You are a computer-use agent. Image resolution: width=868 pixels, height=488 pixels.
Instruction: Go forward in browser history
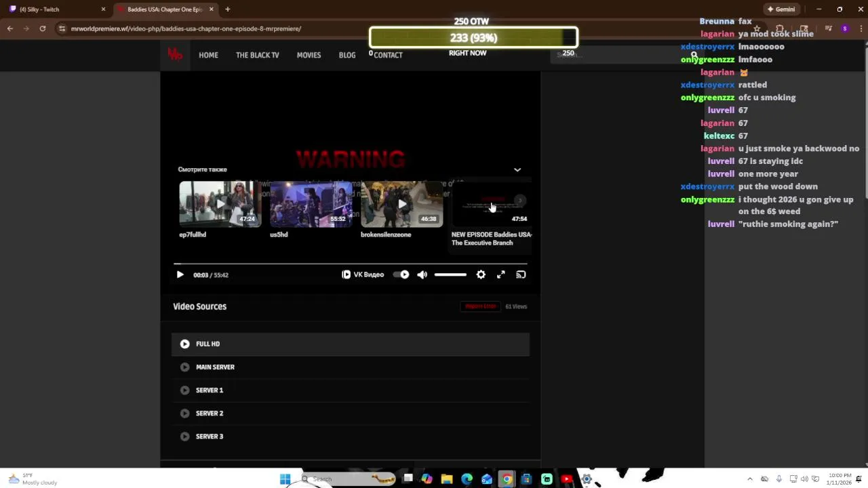pos(26,28)
